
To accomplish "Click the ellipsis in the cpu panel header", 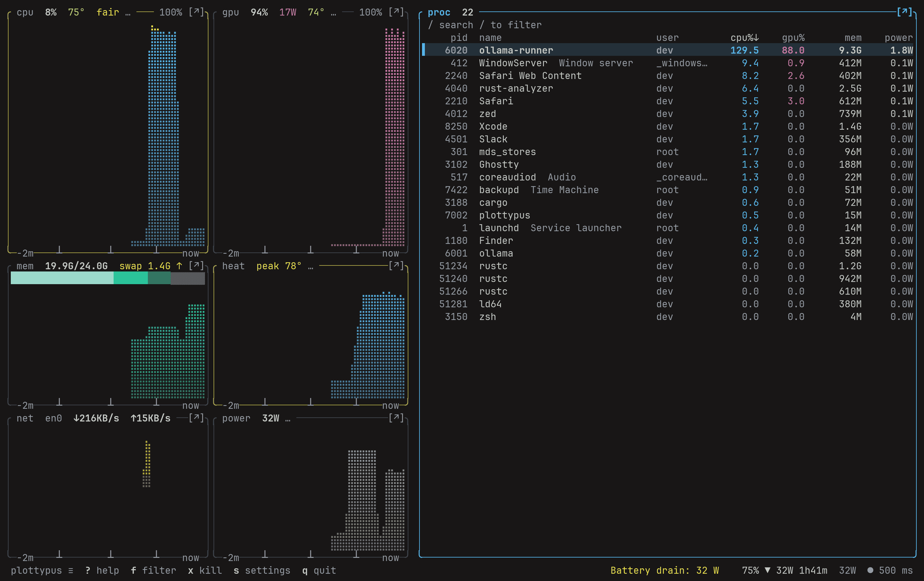I will tap(128, 14).
